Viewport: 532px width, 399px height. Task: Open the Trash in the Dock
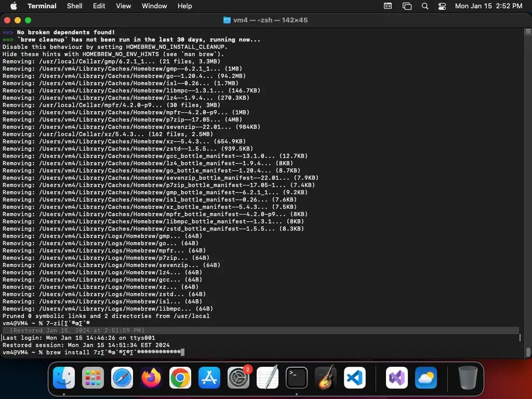(468, 378)
